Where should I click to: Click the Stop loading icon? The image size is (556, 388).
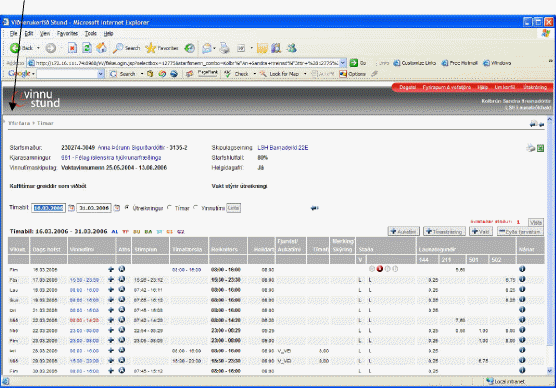coord(72,48)
